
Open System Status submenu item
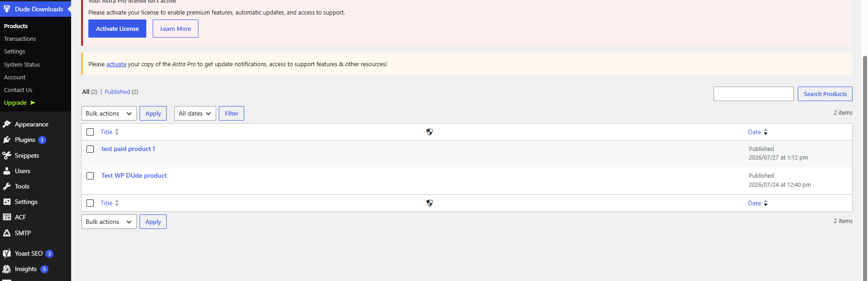pyautogui.click(x=22, y=64)
